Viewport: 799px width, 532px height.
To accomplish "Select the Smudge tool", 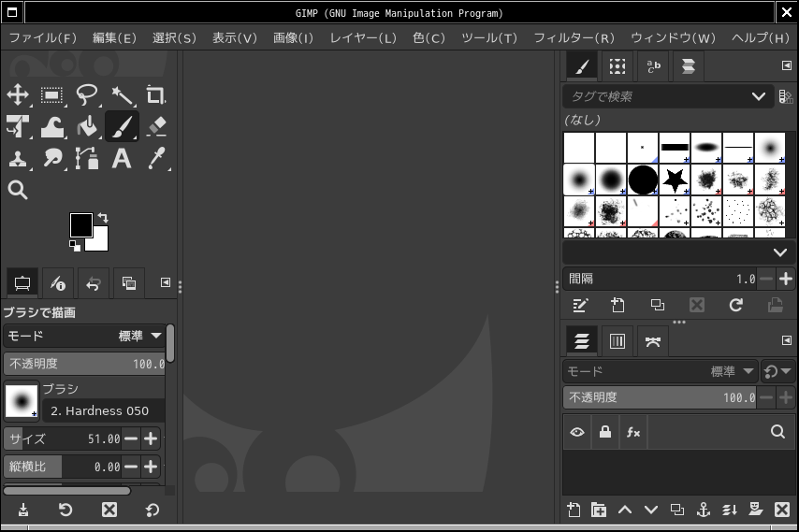I will (52, 158).
